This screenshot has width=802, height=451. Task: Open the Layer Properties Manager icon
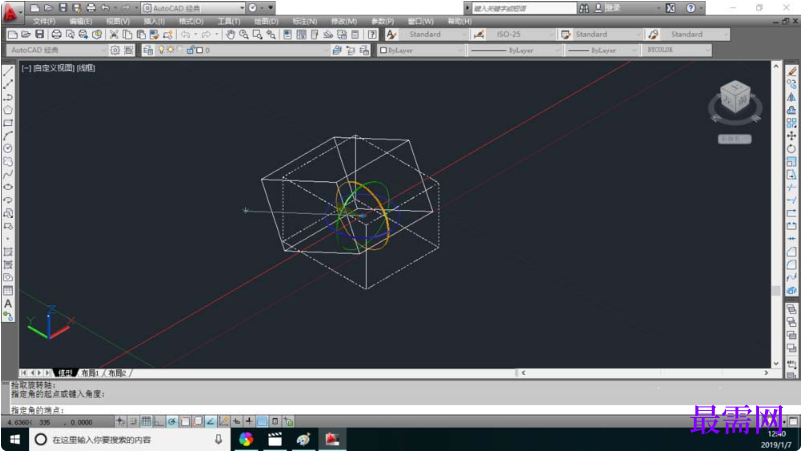tap(148, 50)
